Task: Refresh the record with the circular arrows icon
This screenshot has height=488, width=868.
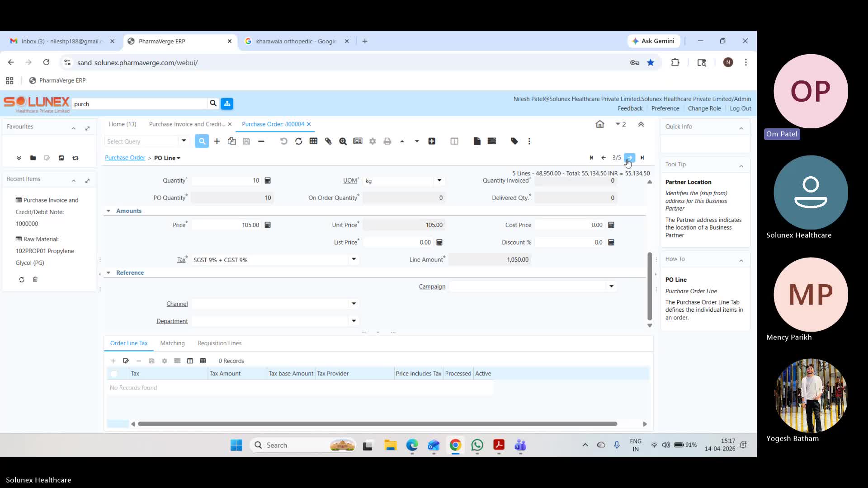Action: 299,141
